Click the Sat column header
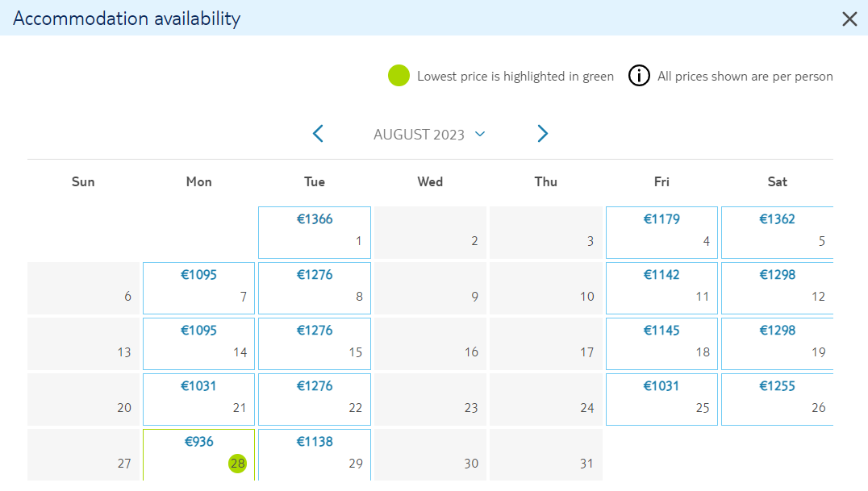Image resolution: width=868 pixels, height=491 pixels. coord(777,181)
